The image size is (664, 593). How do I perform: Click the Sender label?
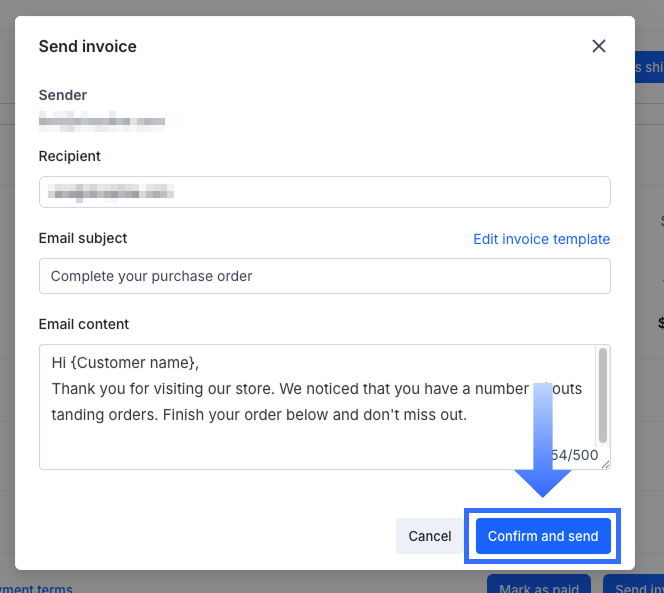point(63,95)
